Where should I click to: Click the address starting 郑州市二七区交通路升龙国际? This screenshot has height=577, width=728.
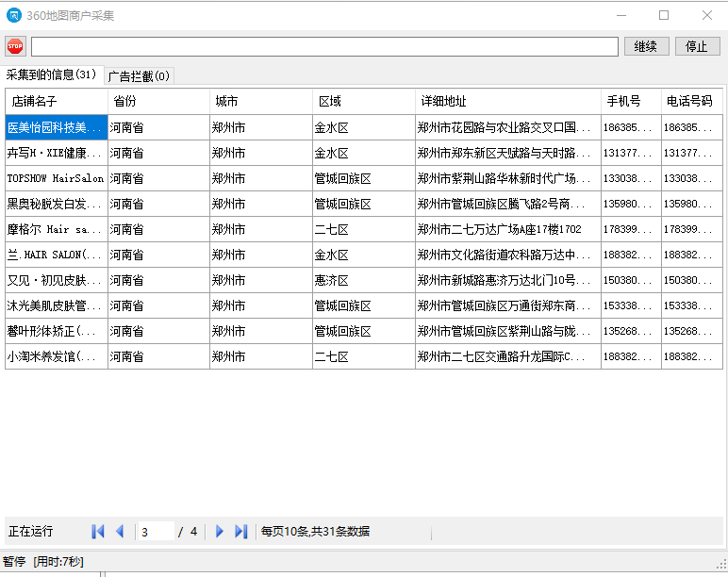508,357
